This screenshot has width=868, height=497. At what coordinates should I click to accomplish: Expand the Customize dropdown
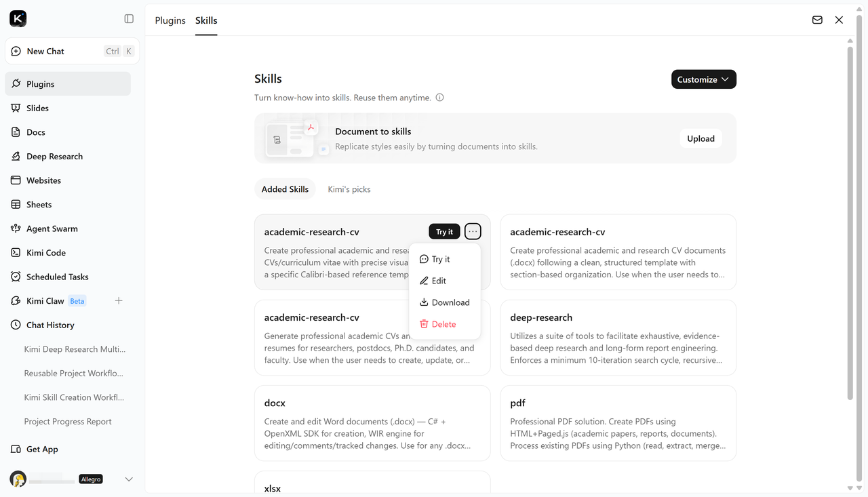coord(703,79)
